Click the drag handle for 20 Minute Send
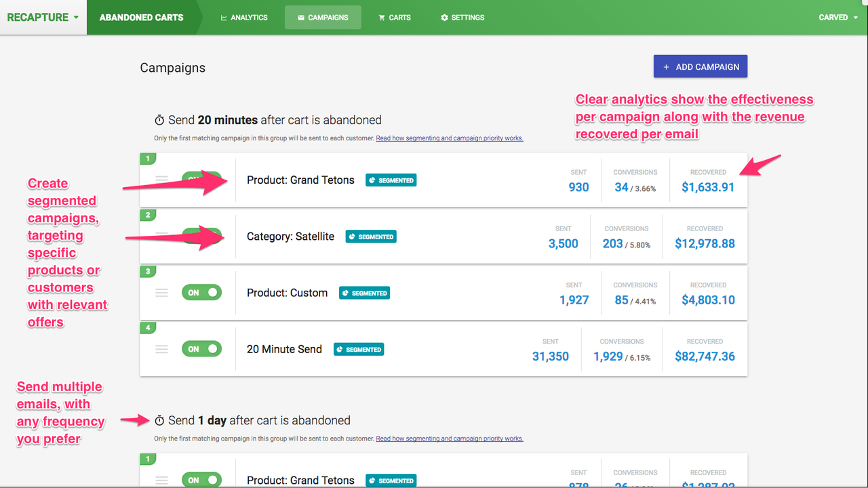Image resolution: width=868 pixels, height=488 pixels. tap(161, 349)
